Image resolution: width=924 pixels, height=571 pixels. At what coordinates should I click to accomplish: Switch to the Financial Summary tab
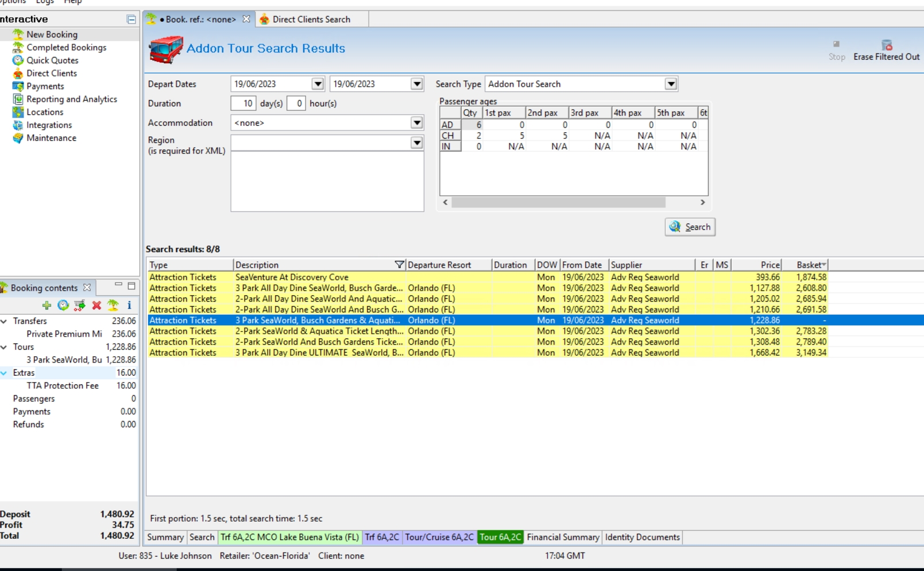562,537
